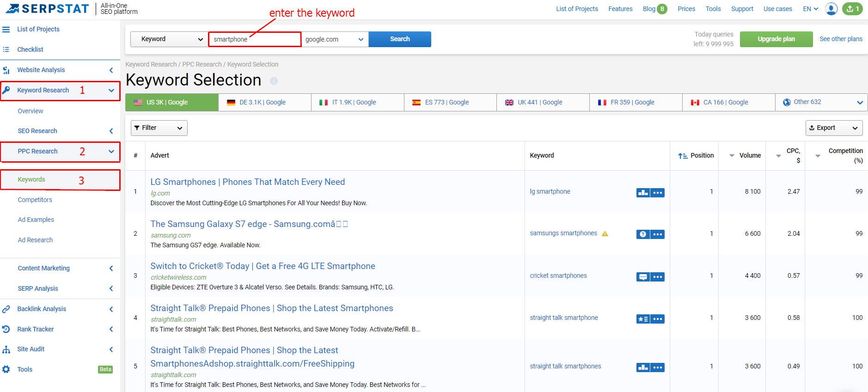Click the Checklist list icon
The image size is (868, 392).
pos(6,49)
